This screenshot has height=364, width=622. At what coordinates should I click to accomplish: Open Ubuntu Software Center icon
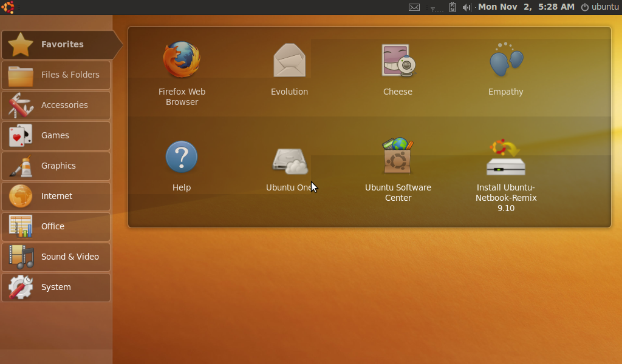point(397,156)
